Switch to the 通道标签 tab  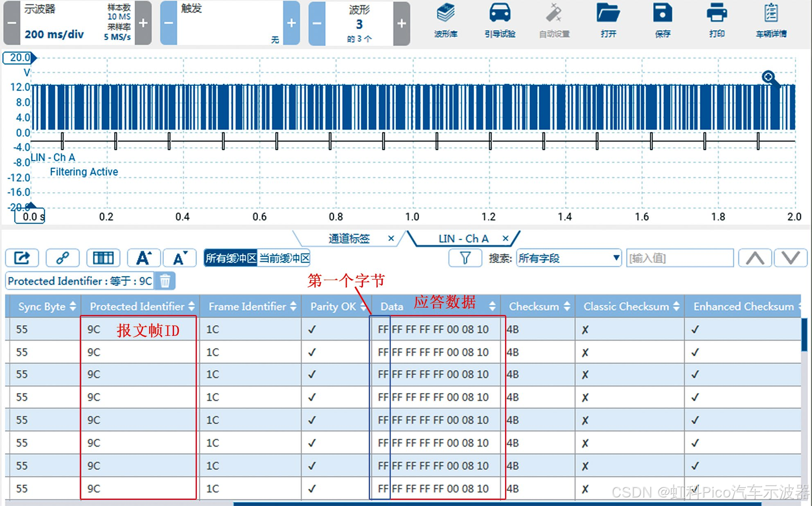coord(349,238)
